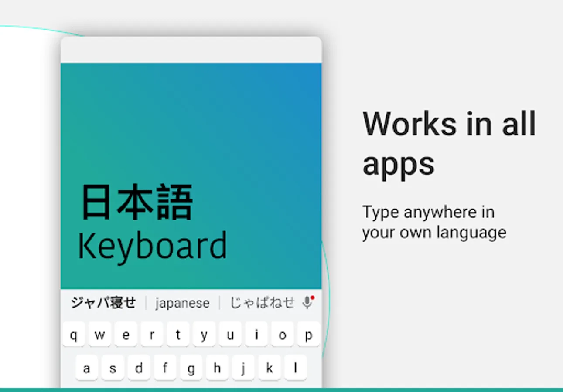Viewport: 563px width, 392px height.
Task: Tap the 'k' key
Action: point(270,368)
